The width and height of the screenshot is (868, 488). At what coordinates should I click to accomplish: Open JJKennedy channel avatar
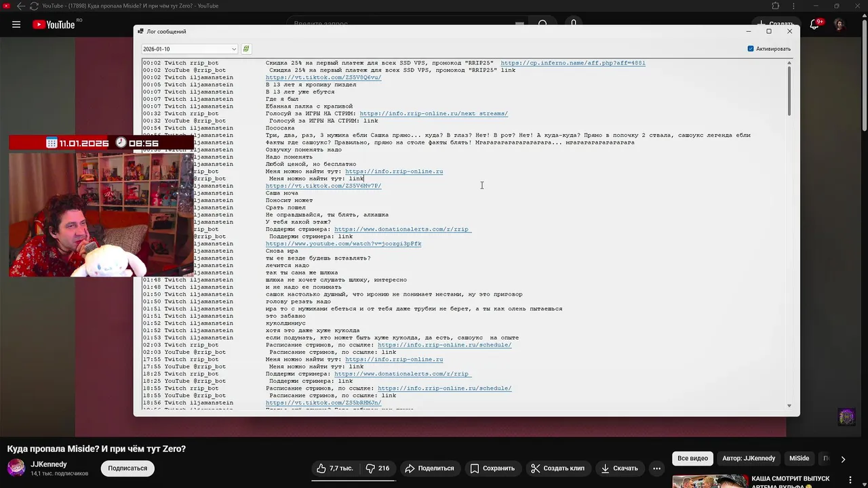[x=16, y=468]
